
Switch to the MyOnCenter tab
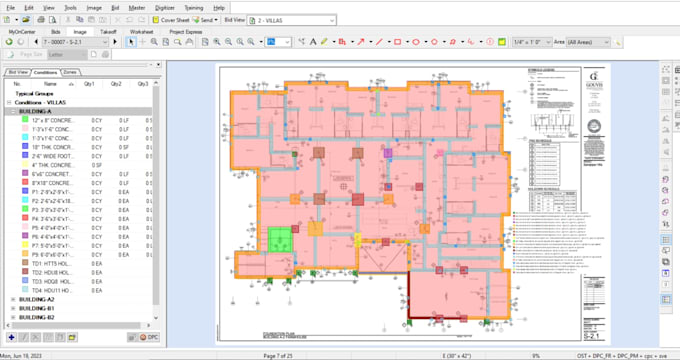[22, 32]
